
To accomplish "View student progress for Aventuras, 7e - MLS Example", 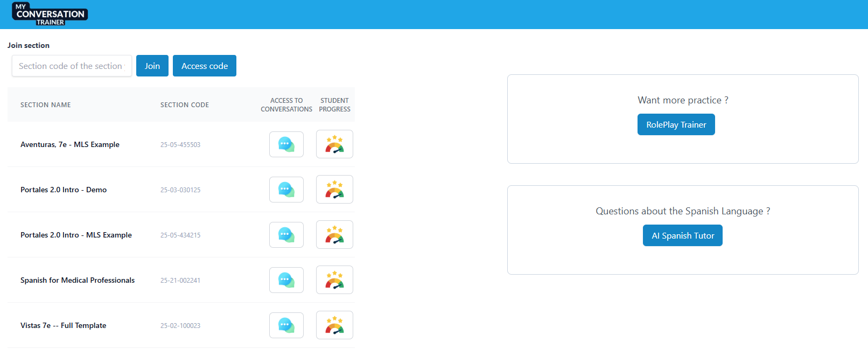I will [334, 144].
